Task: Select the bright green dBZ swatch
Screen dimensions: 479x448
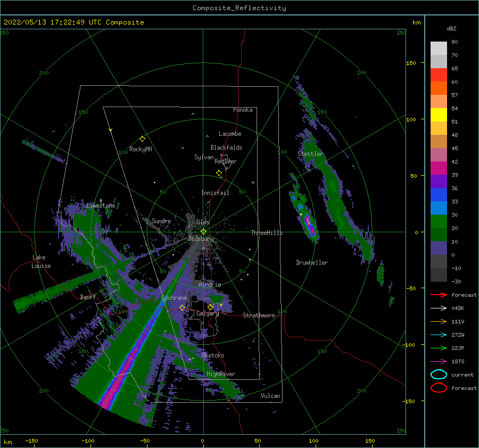Action: [439, 222]
